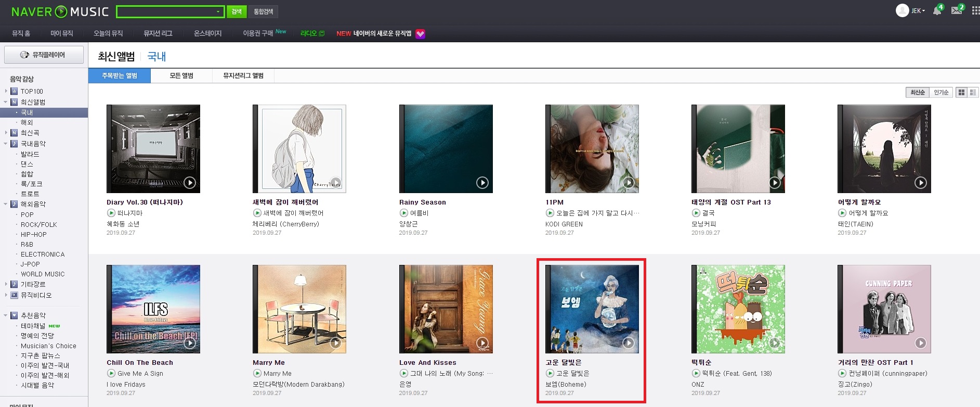
Task: Play track 여름비 with its small play icon
Action: [403, 213]
